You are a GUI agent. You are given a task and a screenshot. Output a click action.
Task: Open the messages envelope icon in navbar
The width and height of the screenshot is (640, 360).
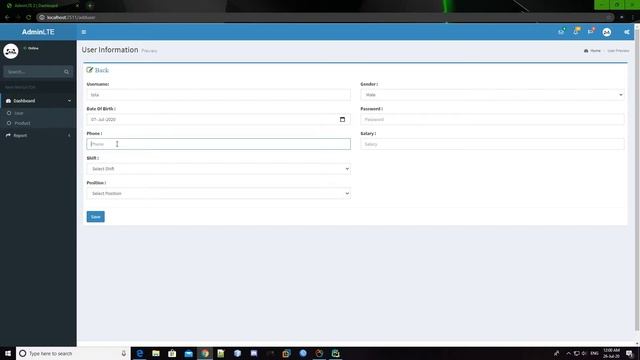(561, 31)
